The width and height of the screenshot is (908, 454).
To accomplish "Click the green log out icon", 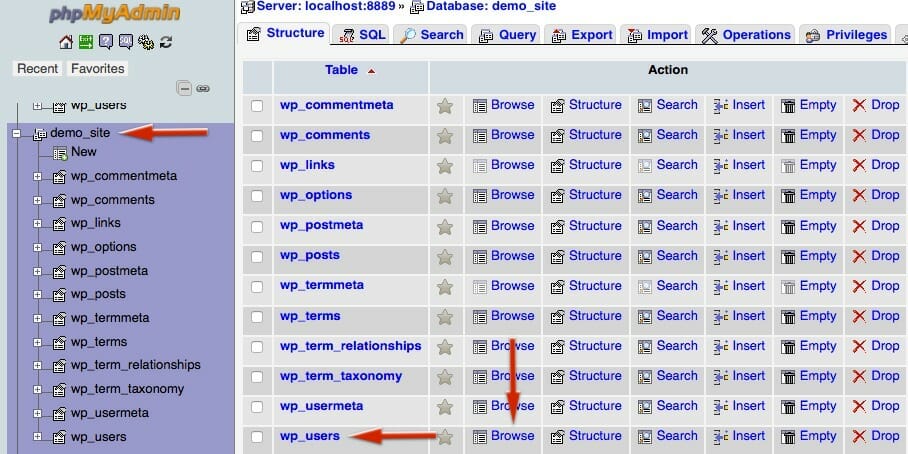I will point(86,42).
